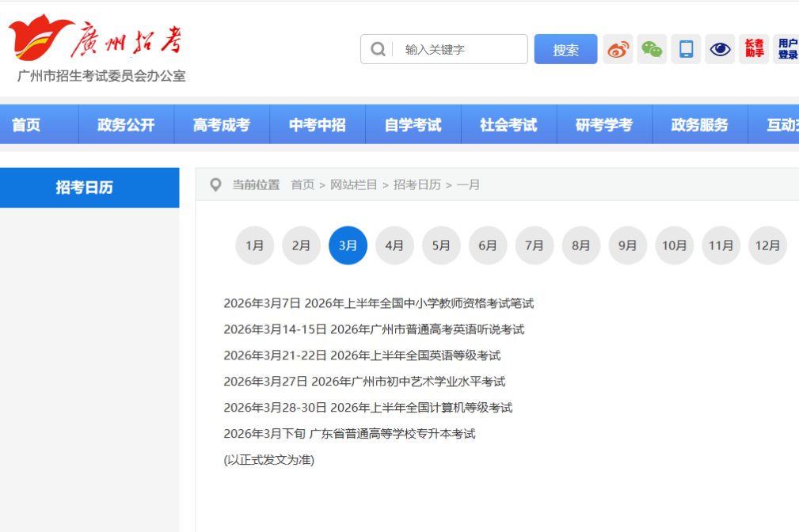This screenshot has width=799, height=532.
Task: Click the 3月7日 教师资格考试笔试 entry
Action: click(379, 304)
